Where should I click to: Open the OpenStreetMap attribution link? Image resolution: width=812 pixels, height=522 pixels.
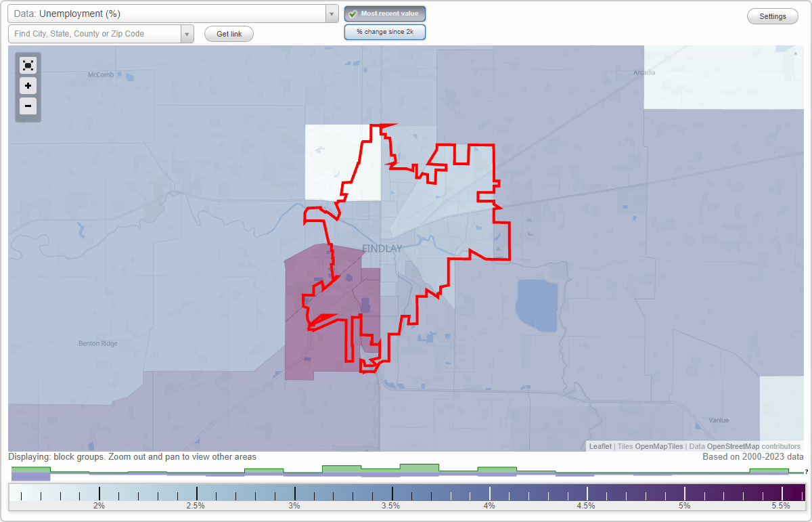[733, 446]
